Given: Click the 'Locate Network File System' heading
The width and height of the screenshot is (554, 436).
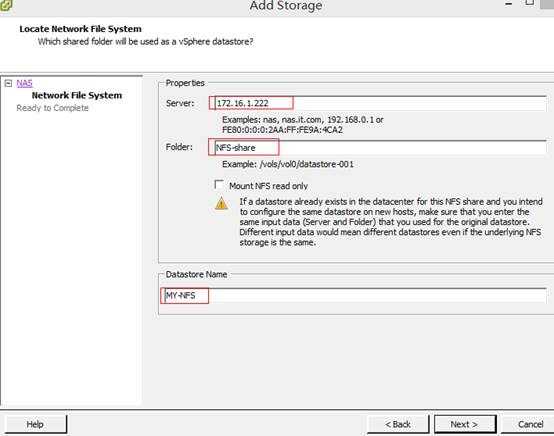Looking at the screenshot, I should pyautogui.click(x=81, y=29).
